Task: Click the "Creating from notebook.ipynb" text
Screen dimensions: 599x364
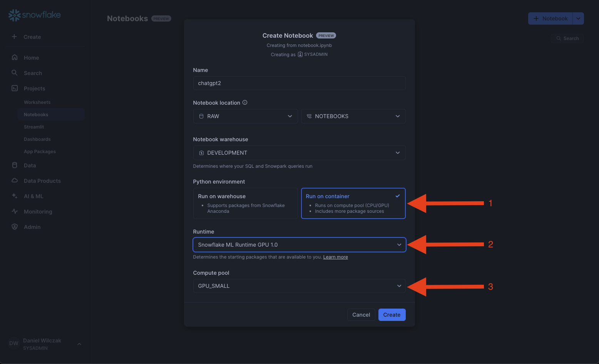Action: click(x=299, y=45)
